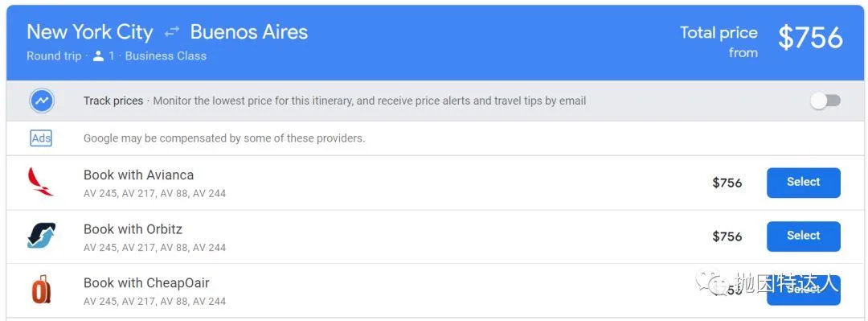Screen dimensions: 868x321
Task: Click the Book with Avianca title
Action: [x=138, y=175]
